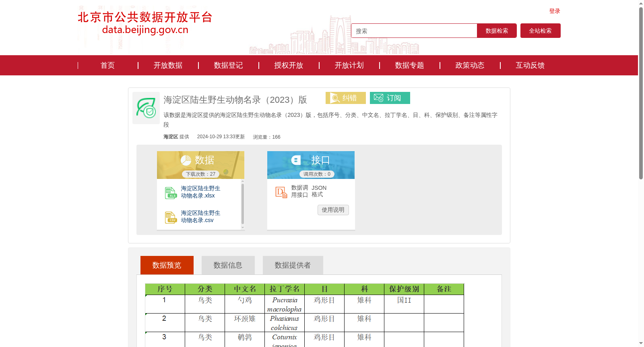
Task: Open the 数据登记 menu
Action: (x=228, y=65)
